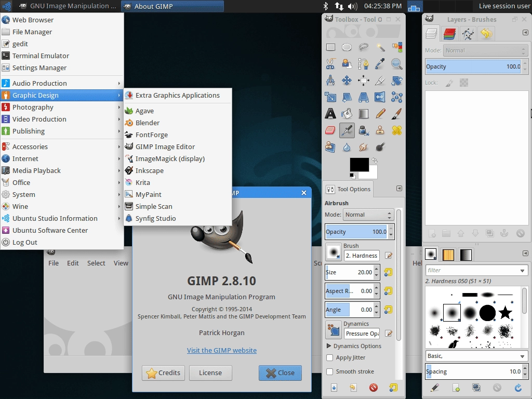Open the Airbrush Mode dropdown
This screenshot has height=399, width=532.
[x=368, y=215]
